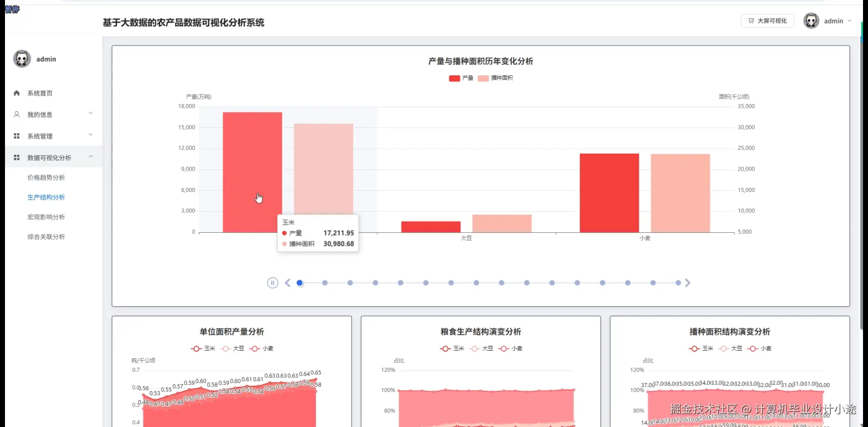Click the 大豆 x-axis label

pyautogui.click(x=467, y=238)
